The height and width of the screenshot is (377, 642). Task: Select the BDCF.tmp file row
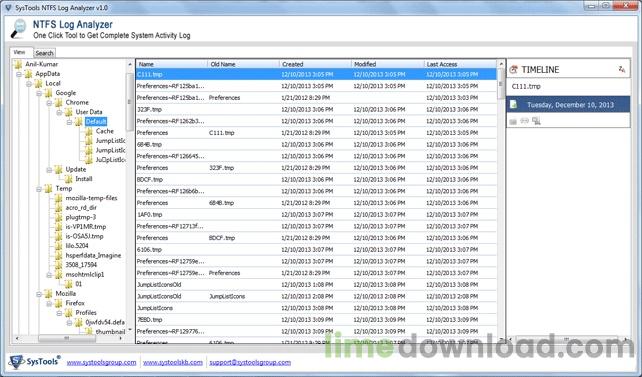tap(316, 179)
